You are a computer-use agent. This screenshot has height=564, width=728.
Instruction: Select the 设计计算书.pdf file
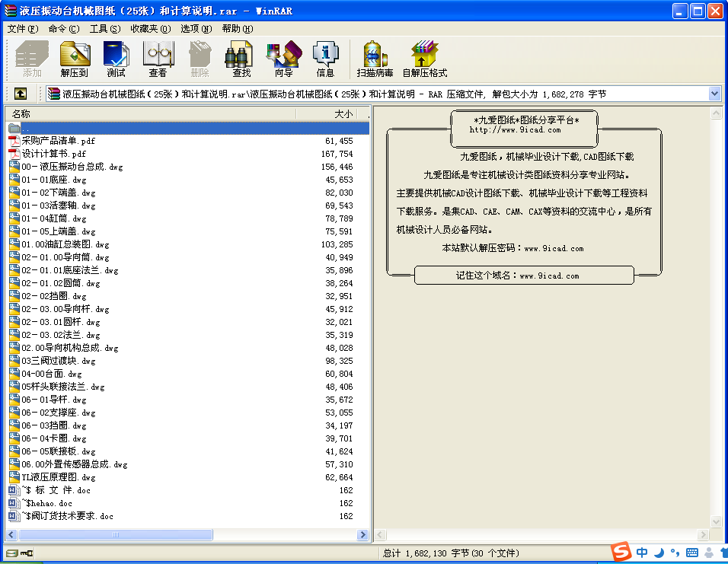53,153
